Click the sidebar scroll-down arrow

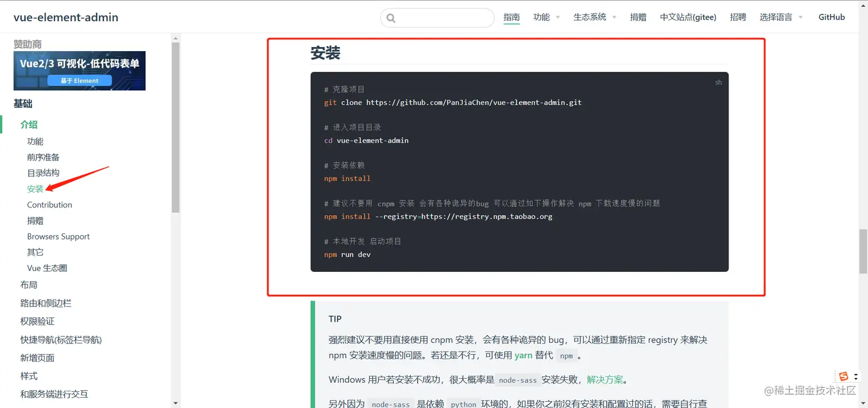[176, 403]
